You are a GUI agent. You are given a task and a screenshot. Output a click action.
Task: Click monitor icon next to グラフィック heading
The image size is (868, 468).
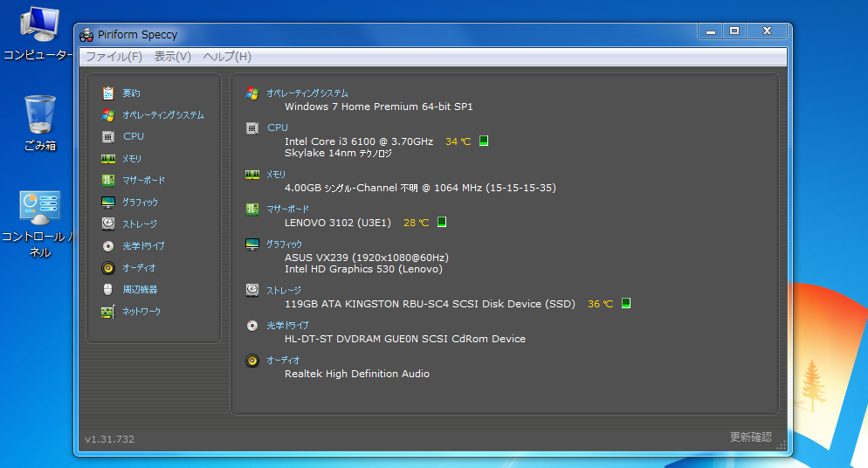click(251, 244)
